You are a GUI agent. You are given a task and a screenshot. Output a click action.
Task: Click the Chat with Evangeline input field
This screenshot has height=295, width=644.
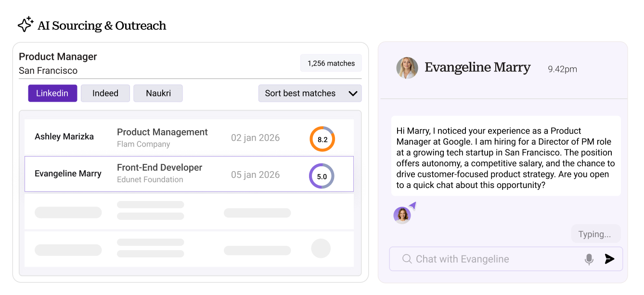tap(506, 259)
